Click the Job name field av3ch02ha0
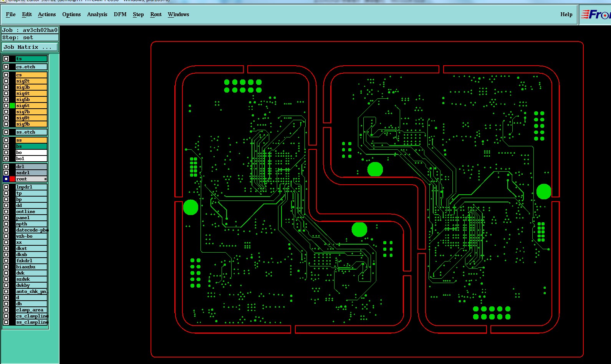The height and width of the screenshot is (364, 611). [x=30, y=30]
